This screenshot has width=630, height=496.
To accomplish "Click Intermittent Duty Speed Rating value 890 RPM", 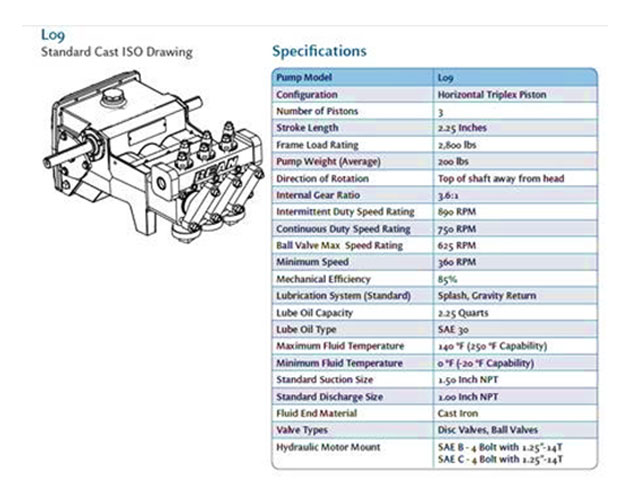I will (x=459, y=212).
